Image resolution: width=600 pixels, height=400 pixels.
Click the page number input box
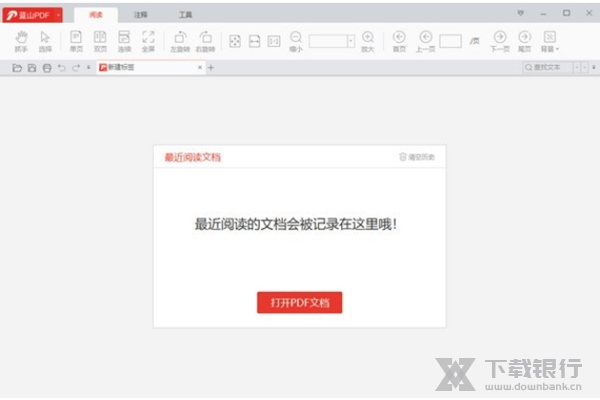[x=450, y=41]
